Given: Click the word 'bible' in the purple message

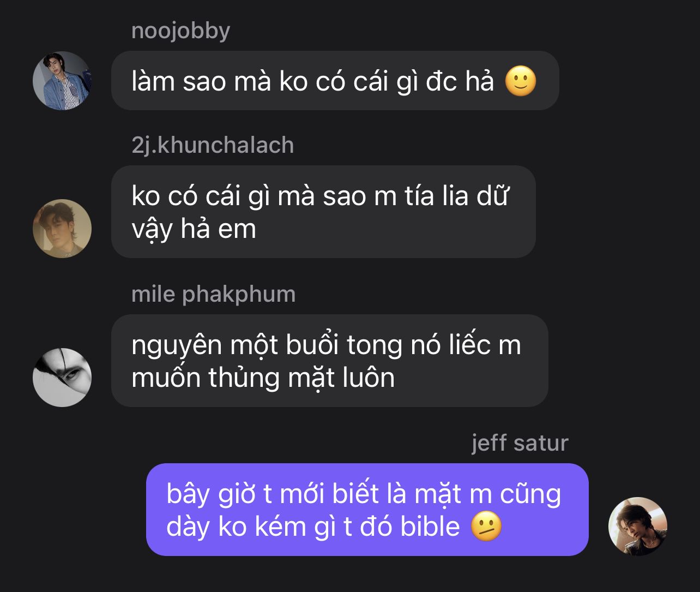Looking at the screenshot, I should (430, 527).
